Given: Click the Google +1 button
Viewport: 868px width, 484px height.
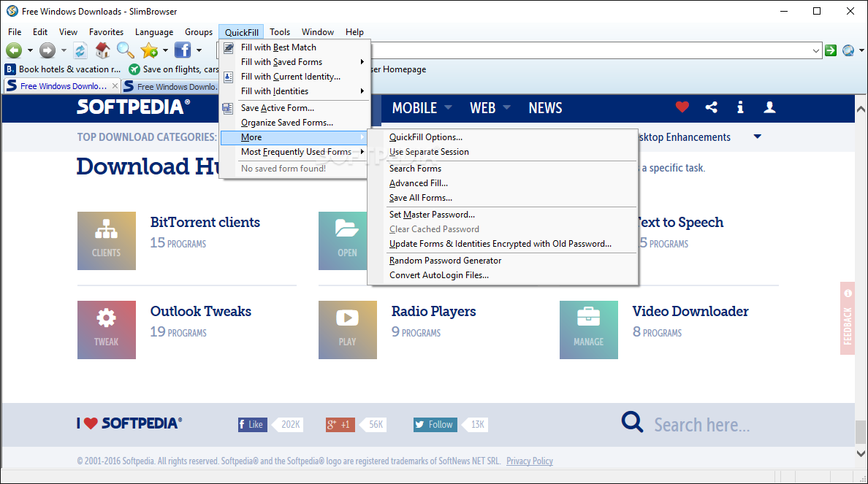Looking at the screenshot, I should (x=340, y=424).
